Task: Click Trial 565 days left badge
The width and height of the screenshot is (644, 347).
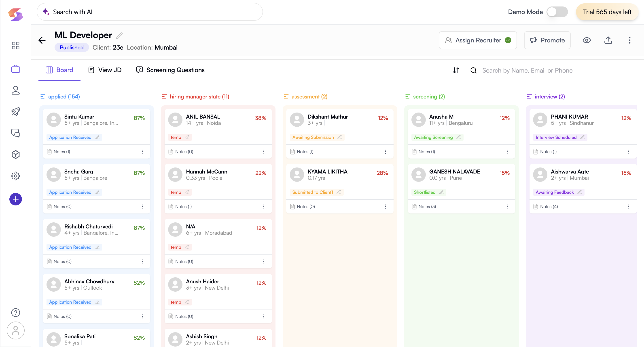Action: pos(607,12)
